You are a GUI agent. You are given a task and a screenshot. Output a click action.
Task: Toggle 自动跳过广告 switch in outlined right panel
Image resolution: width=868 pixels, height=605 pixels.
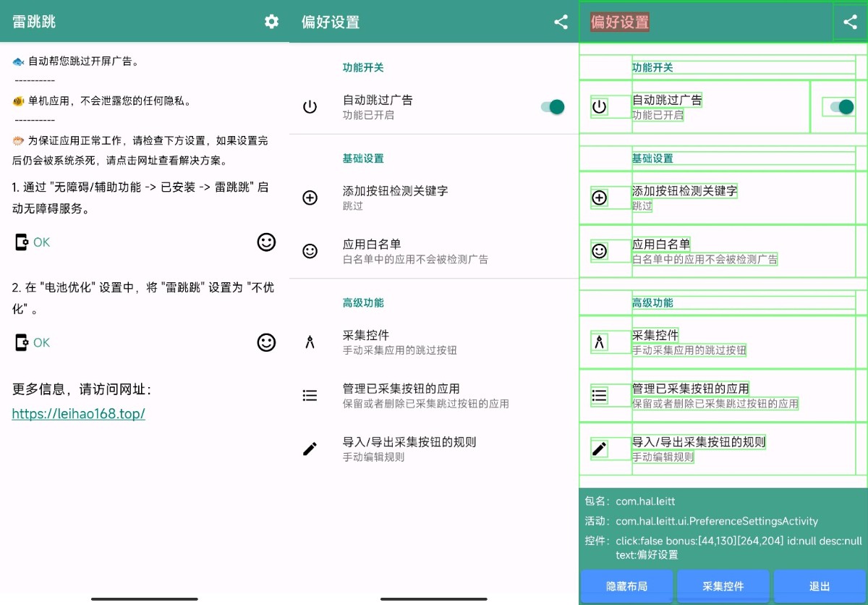point(841,107)
